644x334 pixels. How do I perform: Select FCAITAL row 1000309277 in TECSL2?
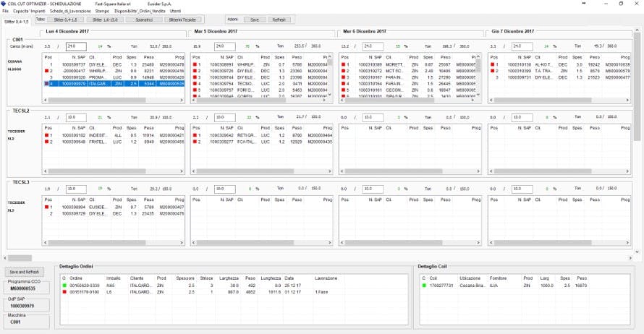click(262, 142)
